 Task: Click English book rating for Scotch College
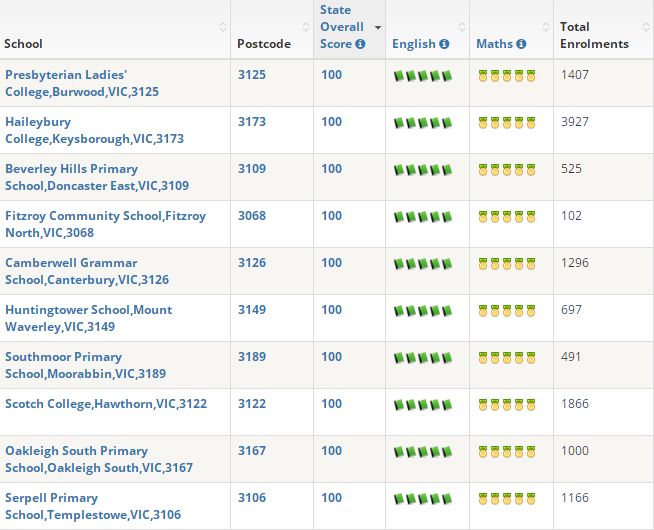[423, 405]
